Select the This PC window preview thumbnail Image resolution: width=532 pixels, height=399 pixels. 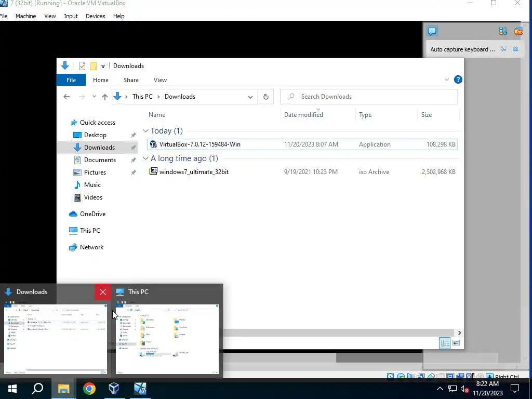pyautogui.click(x=167, y=339)
